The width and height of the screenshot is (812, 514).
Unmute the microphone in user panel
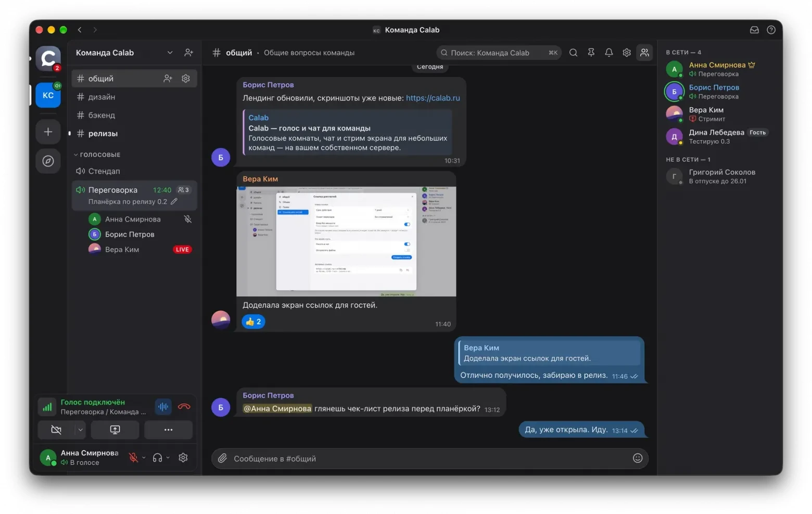point(133,458)
